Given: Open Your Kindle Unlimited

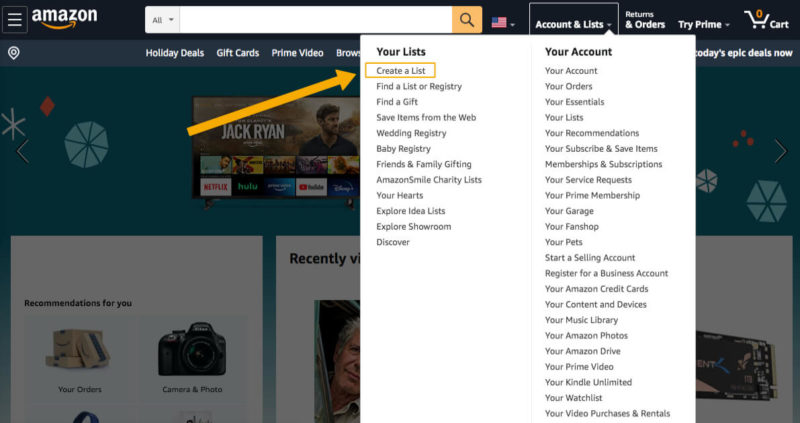Looking at the screenshot, I should pyautogui.click(x=588, y=382).
